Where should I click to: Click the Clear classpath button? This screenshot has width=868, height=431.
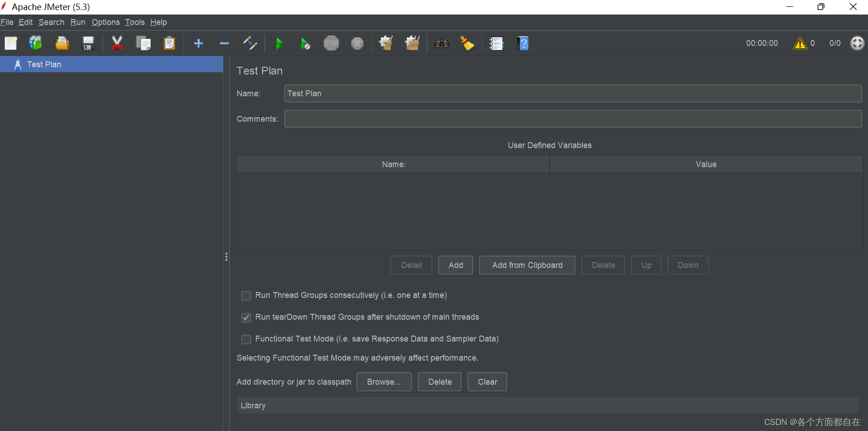point(487,382)
